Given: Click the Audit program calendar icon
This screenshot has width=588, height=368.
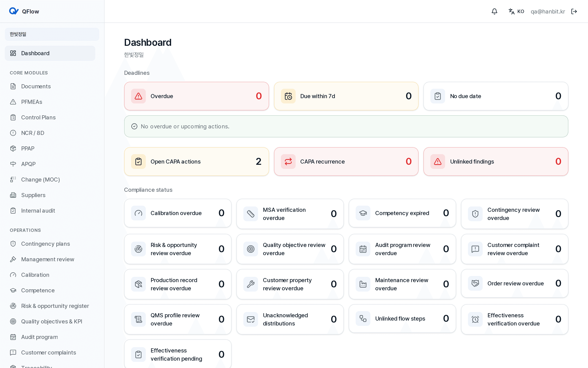Looking at the screenshot, I should pos(13,337).
